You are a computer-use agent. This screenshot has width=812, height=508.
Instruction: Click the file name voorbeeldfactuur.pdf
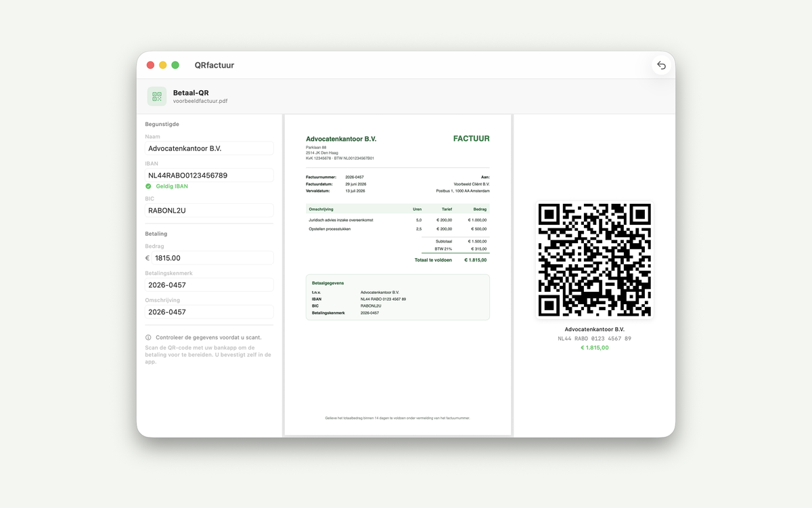pos(200,102)
